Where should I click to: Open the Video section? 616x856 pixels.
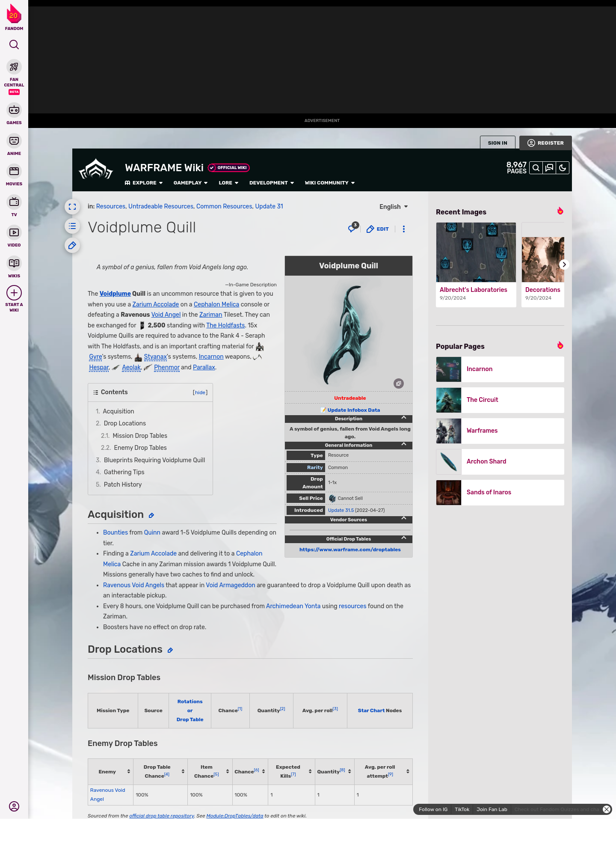click(14, 236)
